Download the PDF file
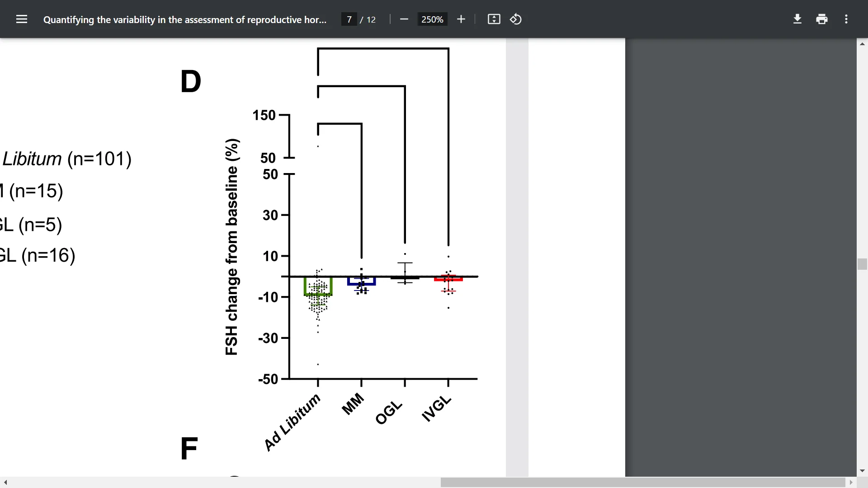This screenshot has width=868, height=488. click(x=797, y=19)
